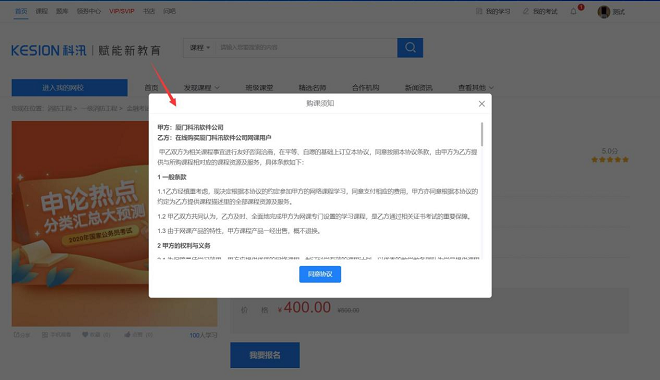The width and height of the screenshot is (660, 380).
Task: Click the 1 一般条款 heading in dialog
Action: coord(172,177)
